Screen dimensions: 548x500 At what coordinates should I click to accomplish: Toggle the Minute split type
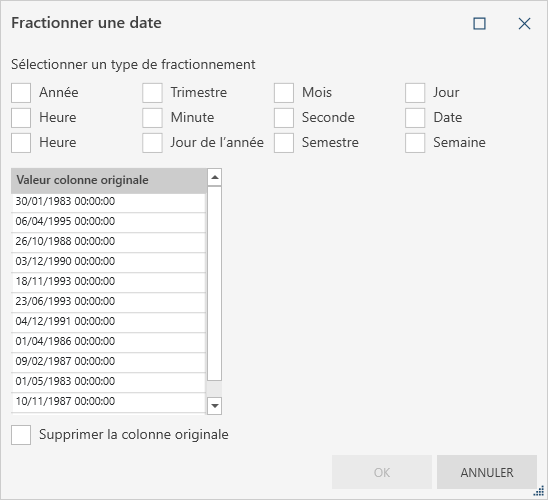(152, 118)
